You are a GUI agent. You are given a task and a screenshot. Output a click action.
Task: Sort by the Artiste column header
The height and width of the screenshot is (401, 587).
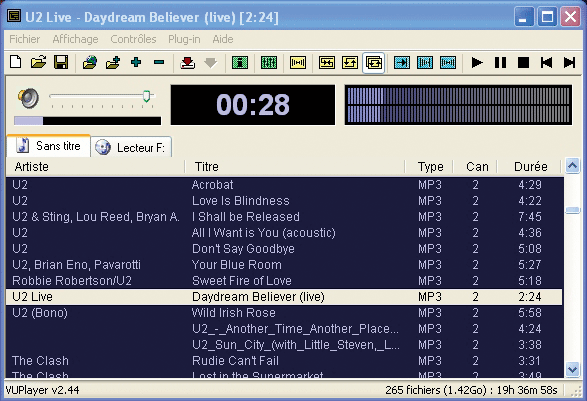[95, 167]
